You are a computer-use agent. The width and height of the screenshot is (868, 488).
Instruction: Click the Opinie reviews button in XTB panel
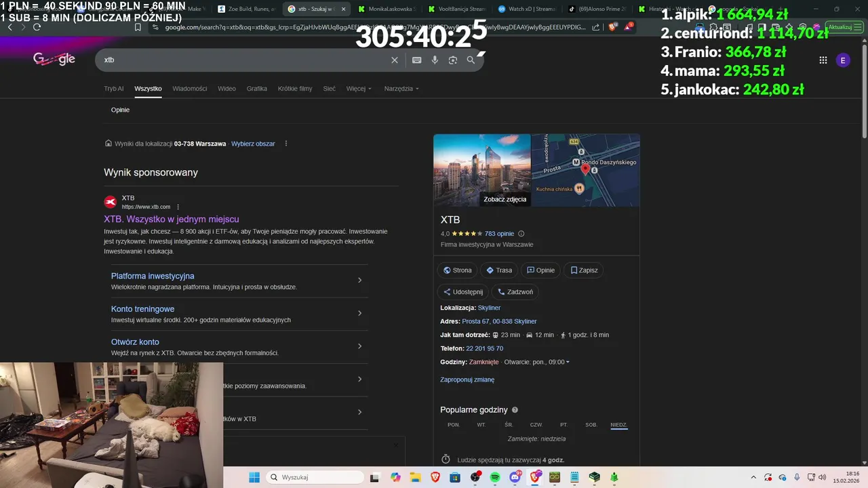540,270
